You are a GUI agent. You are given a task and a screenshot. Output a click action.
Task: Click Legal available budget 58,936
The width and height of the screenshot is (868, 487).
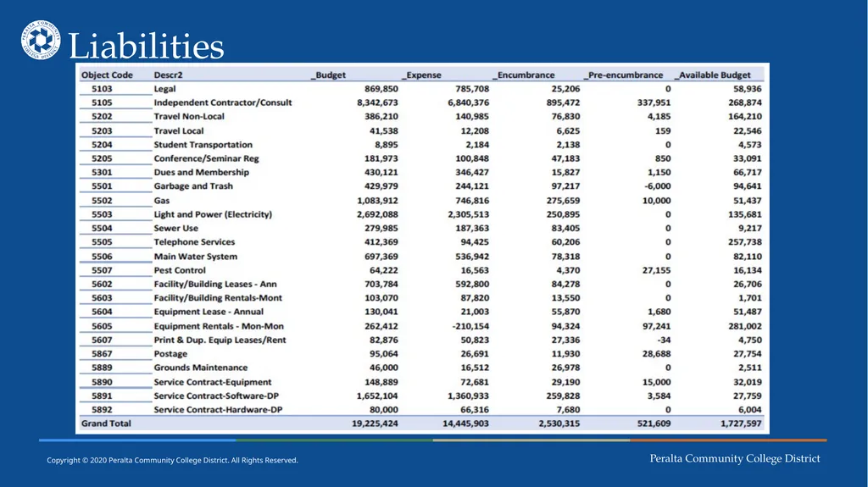[748, 89]
